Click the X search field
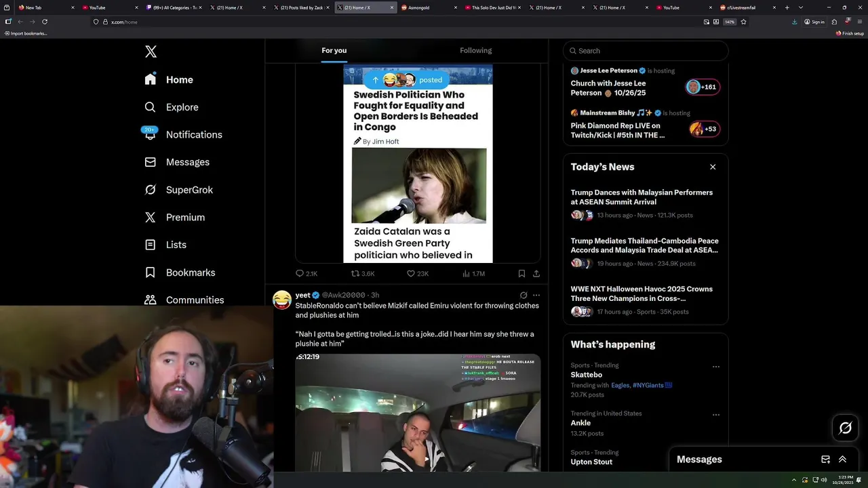The width and height of the screenshot is (868, 488). pos(646,51)
